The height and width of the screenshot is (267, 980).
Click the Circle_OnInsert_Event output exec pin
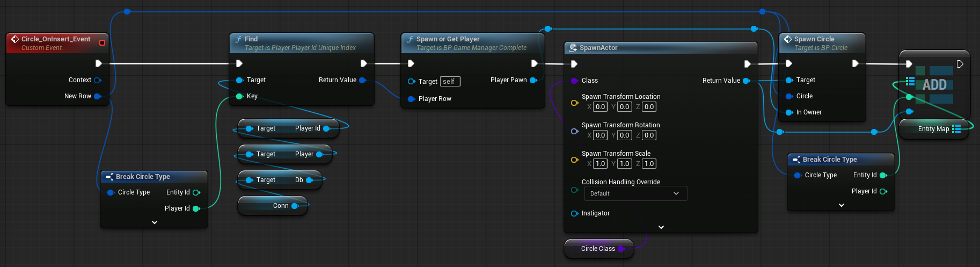pyautogui.click(x=98, y=63)
